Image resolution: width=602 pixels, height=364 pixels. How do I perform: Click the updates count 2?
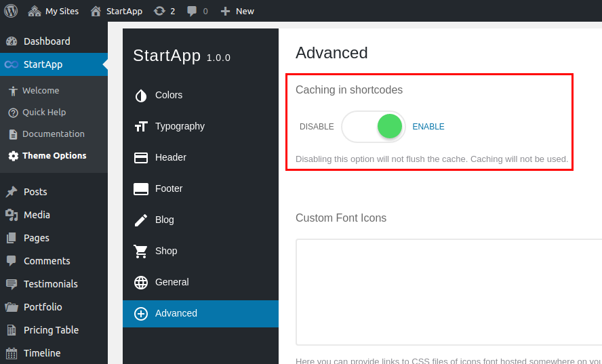(x=172, y=12)
